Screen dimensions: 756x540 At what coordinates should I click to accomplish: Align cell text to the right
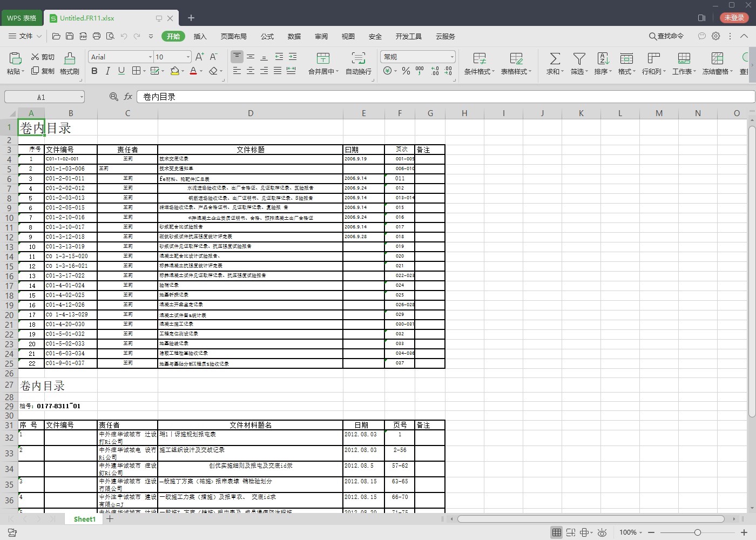264,71
